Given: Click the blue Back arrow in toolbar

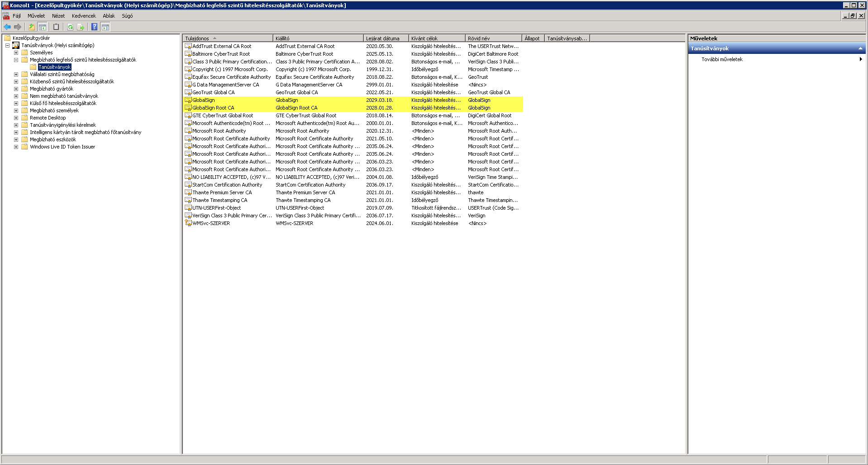Looking at the screenshot, I should [x=7, y=27].
